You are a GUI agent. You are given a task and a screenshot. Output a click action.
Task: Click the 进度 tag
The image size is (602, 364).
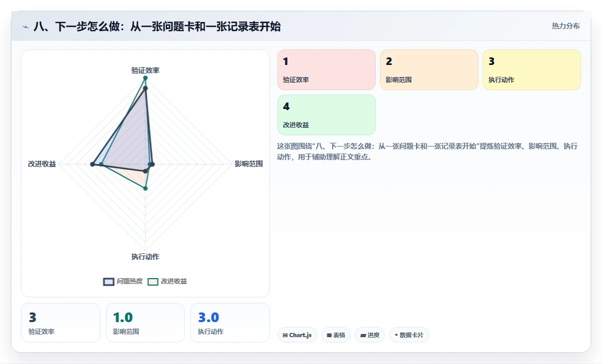pos(369,335)
